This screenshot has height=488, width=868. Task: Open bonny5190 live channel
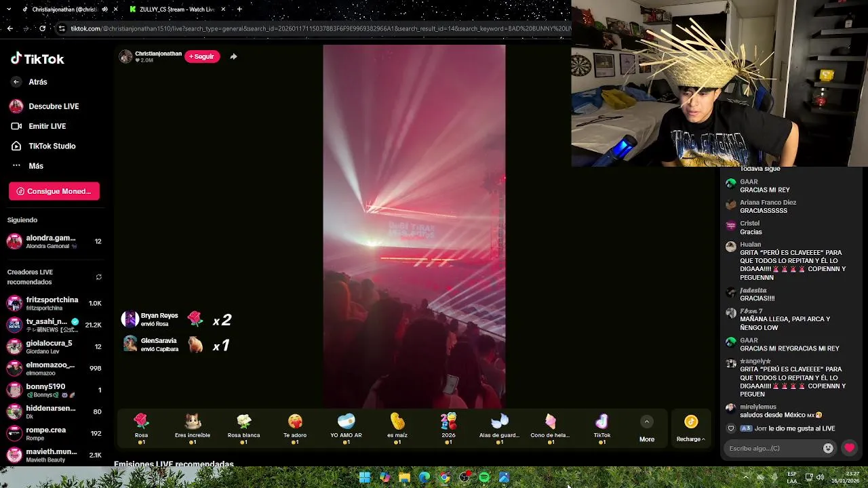click(x=54, y=390)
